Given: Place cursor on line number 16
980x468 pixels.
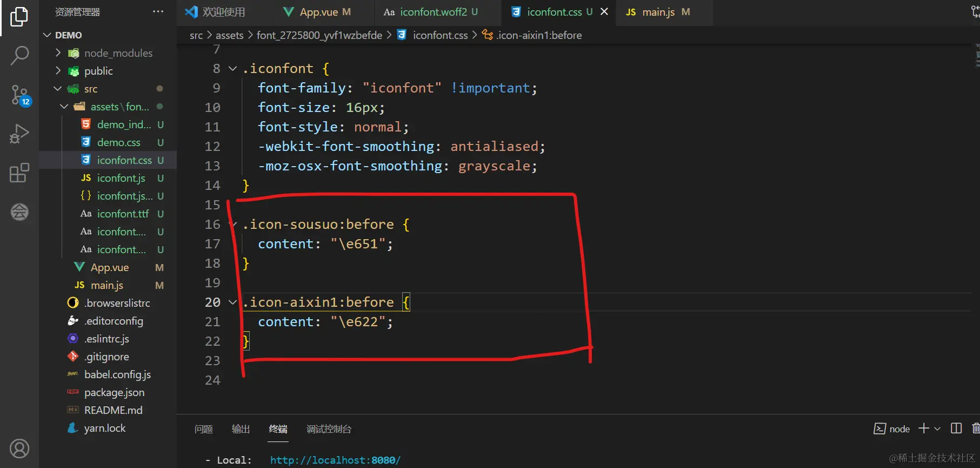Looking at the screenshot, I should click(x=212, y=225).
